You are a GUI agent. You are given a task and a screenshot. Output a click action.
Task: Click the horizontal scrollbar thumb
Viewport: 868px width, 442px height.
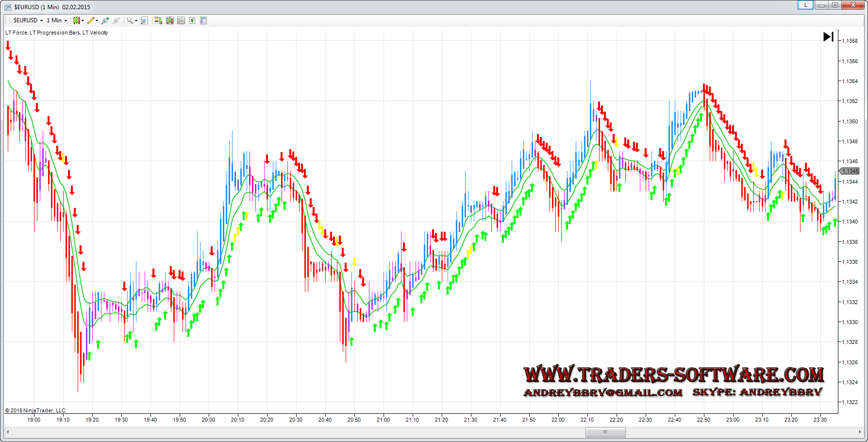605,432
